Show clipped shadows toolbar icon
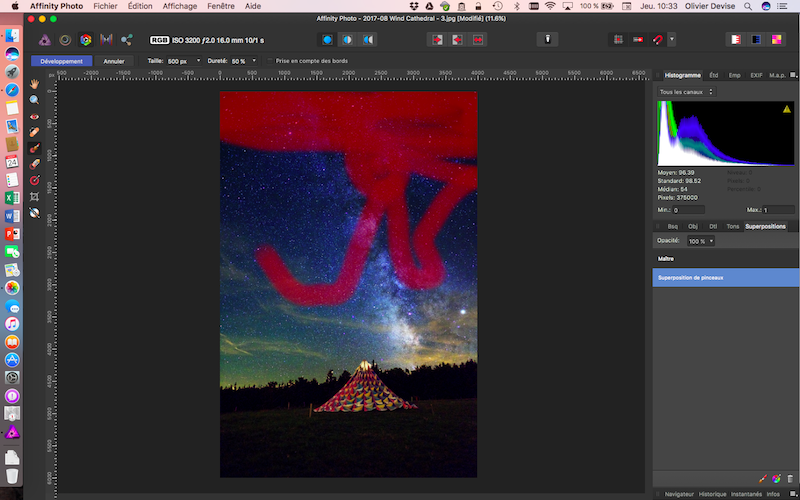Image resolution: width=800 pixels, height=500 pixels. pyautogui.click(x=457, y=40)
